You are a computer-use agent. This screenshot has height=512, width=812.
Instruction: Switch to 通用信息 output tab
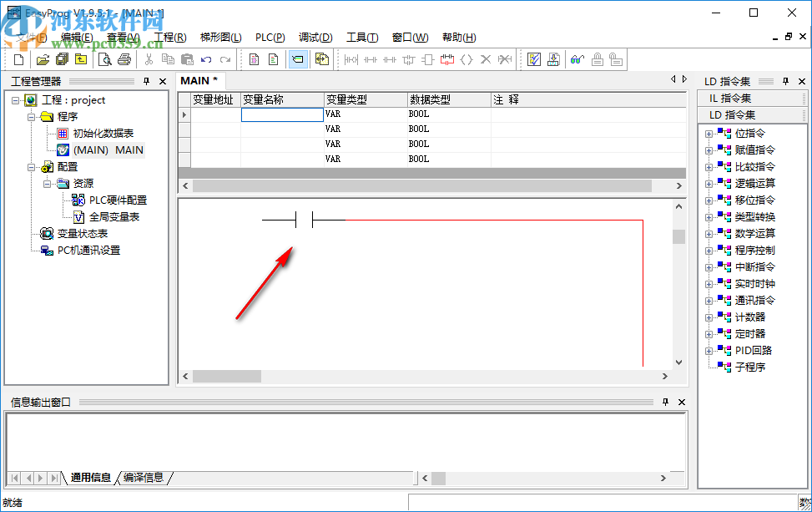tap(91, 478)
